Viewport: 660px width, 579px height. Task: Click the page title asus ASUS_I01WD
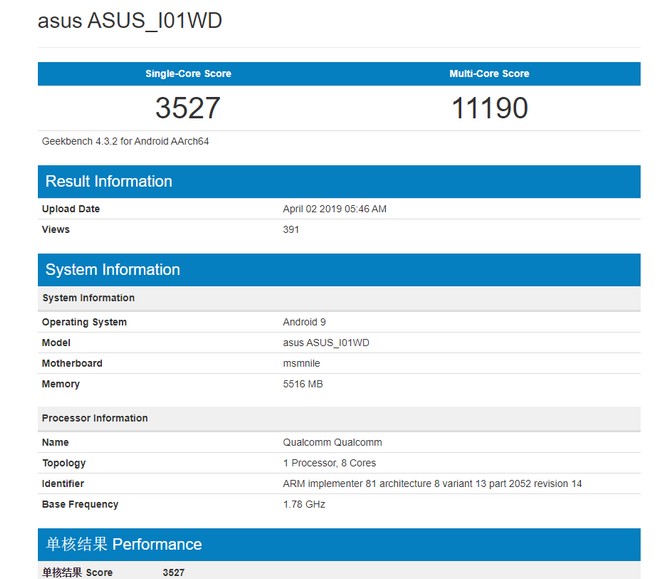click(130, 21)
